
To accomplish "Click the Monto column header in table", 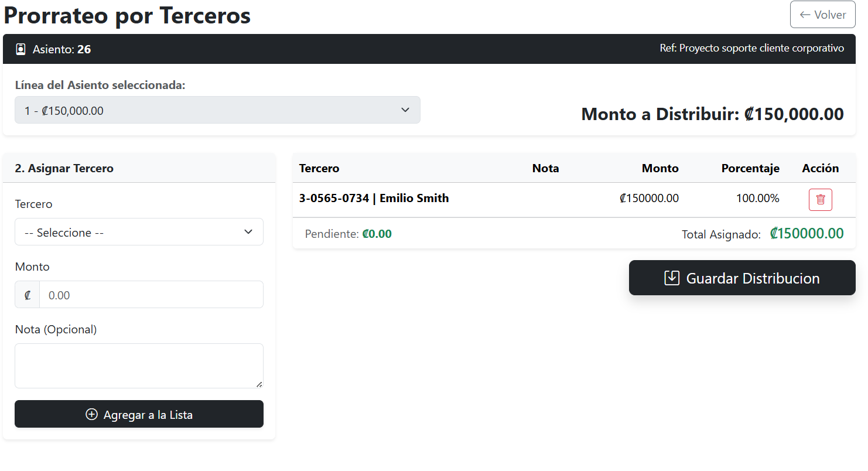I will (x=660, y=169).
